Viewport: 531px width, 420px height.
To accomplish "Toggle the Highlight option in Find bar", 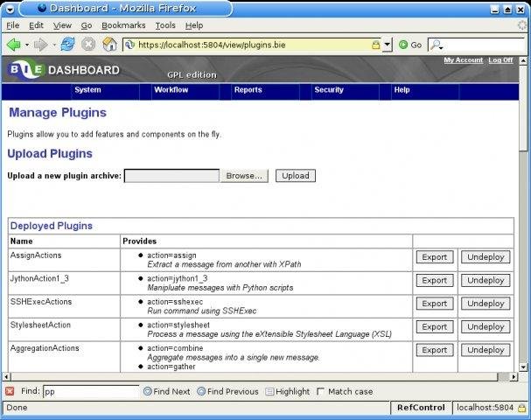I will (269, 391).
